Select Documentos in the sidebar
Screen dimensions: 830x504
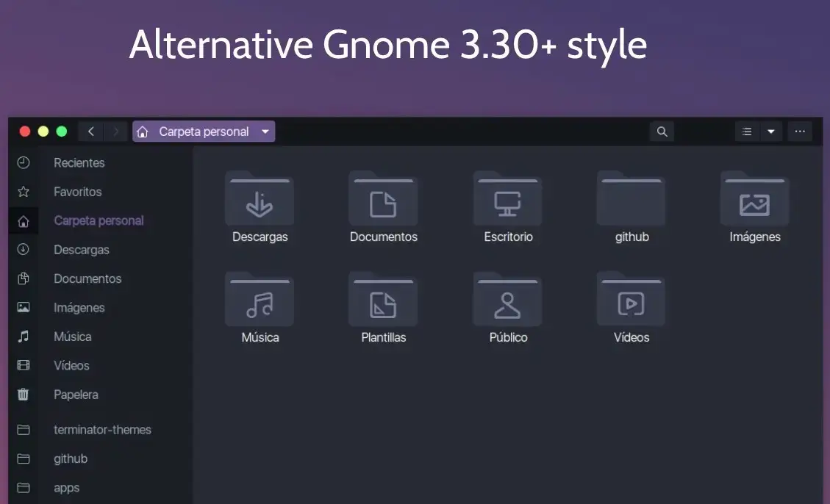click(x=87, y=278)
